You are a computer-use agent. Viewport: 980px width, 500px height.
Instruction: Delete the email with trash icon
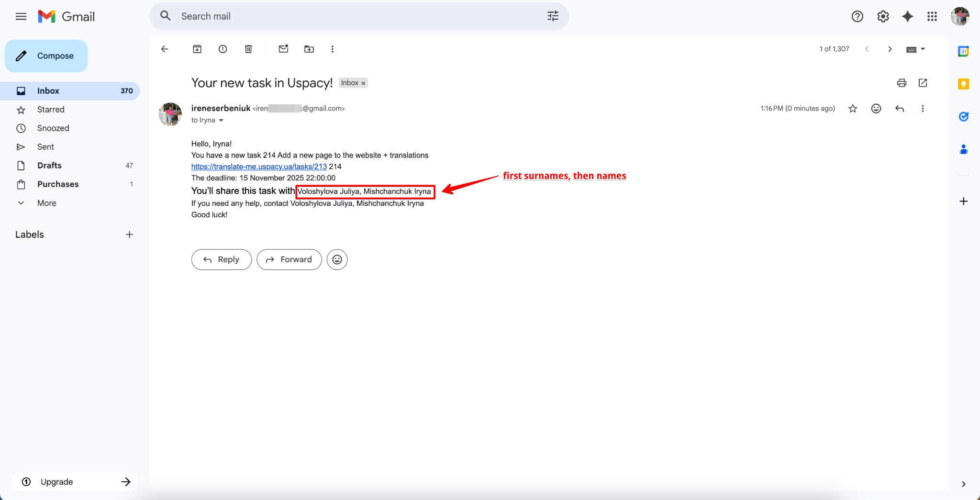(248, 49)
